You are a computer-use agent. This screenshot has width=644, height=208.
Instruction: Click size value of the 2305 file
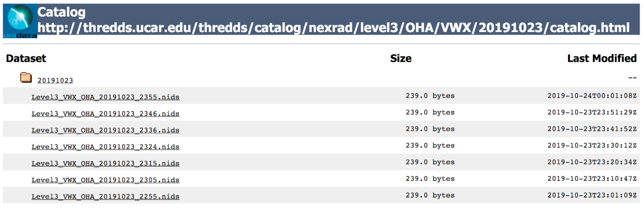tap(430, 178)
